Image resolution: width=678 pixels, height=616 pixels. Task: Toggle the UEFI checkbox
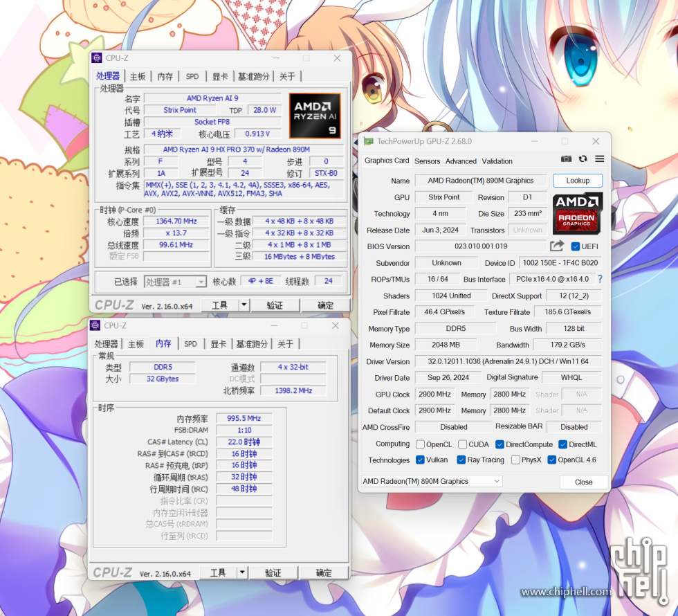(x=575, y=246)
